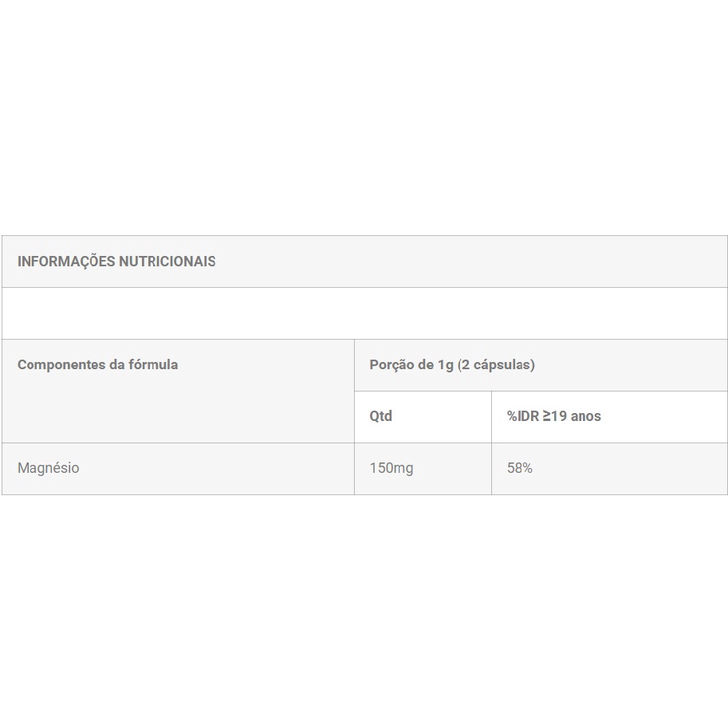The height and width of the screenshot is (728, 728).
Task: Click the empty row below the title
Action: 364,313
